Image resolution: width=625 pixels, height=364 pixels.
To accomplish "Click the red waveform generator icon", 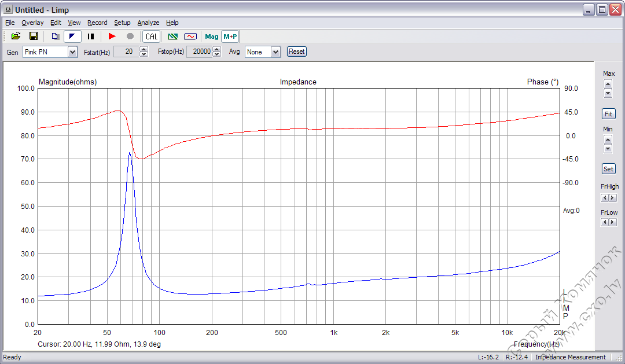I will 190,36.
